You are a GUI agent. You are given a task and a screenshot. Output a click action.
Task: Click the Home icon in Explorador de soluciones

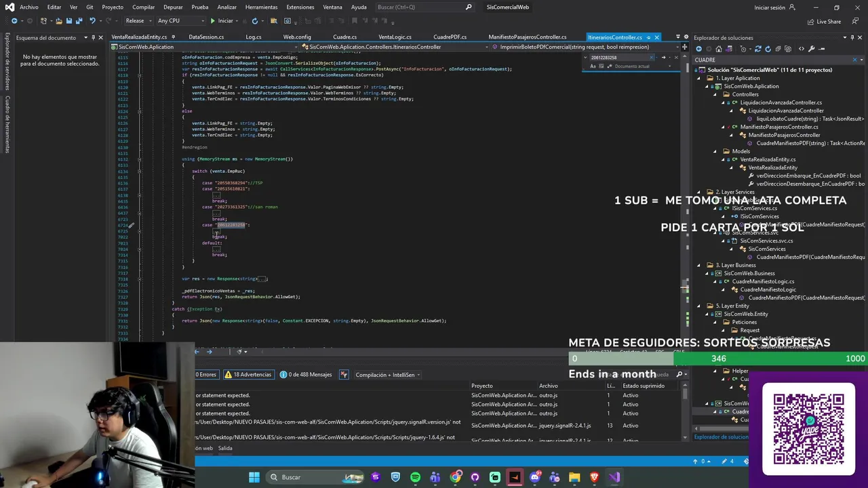pyautogui.click(x=719, y=49)
